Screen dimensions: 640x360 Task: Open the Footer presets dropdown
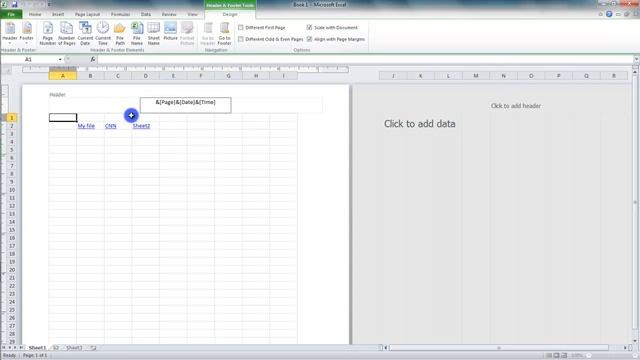[x=27, y=33]
